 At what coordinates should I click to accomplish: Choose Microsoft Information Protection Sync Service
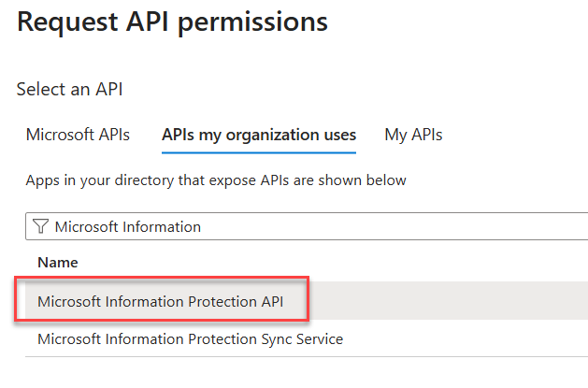tap(190, 338)
